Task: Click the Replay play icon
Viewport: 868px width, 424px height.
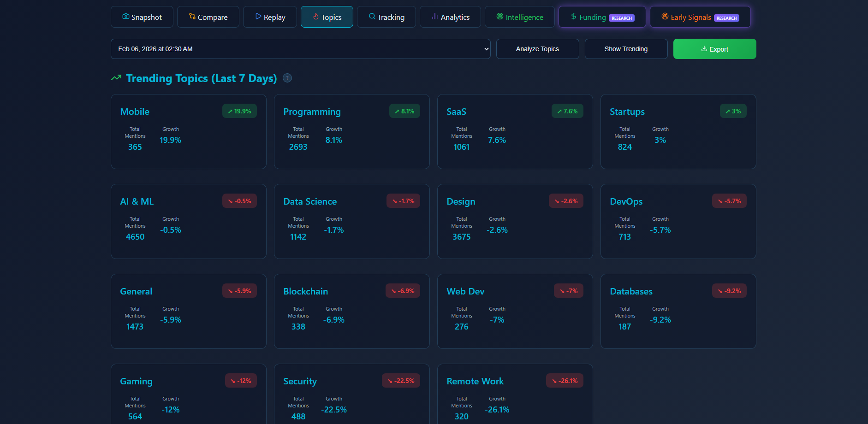Action: pyautogui.click(x=258, y=17)
